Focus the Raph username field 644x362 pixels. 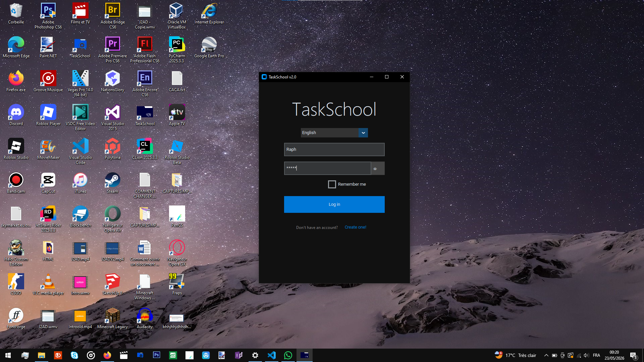[334, 149]
